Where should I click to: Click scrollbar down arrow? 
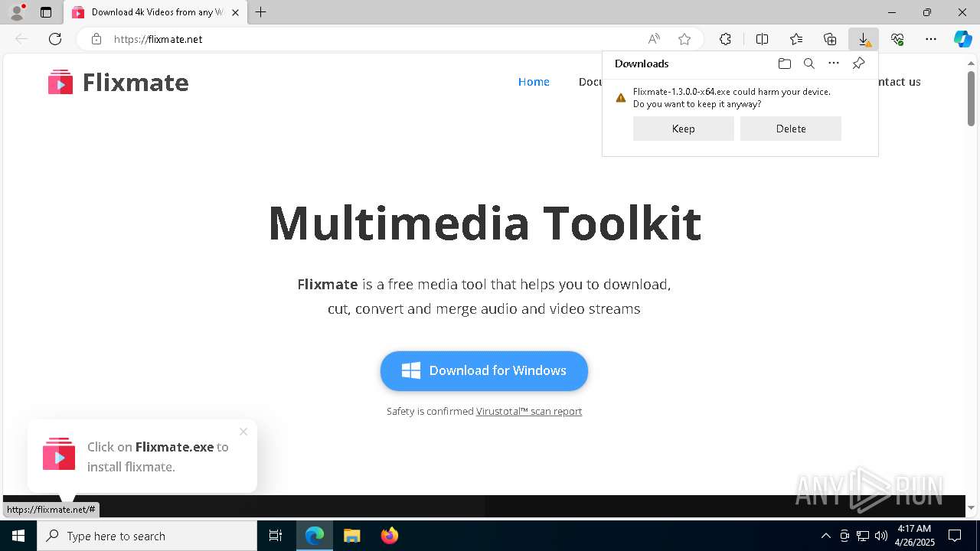pyautogui.click(x=971, y=507)
